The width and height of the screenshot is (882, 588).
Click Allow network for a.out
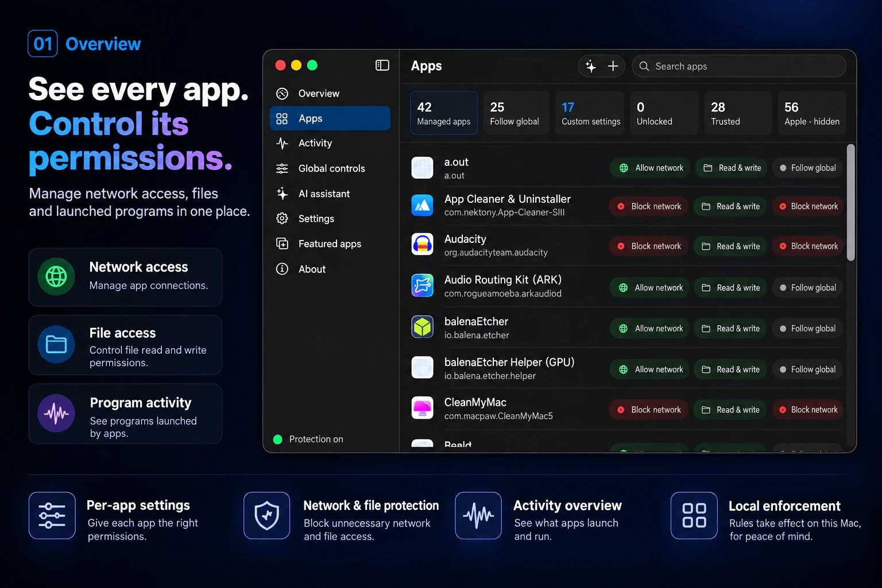tap(651, 168)
